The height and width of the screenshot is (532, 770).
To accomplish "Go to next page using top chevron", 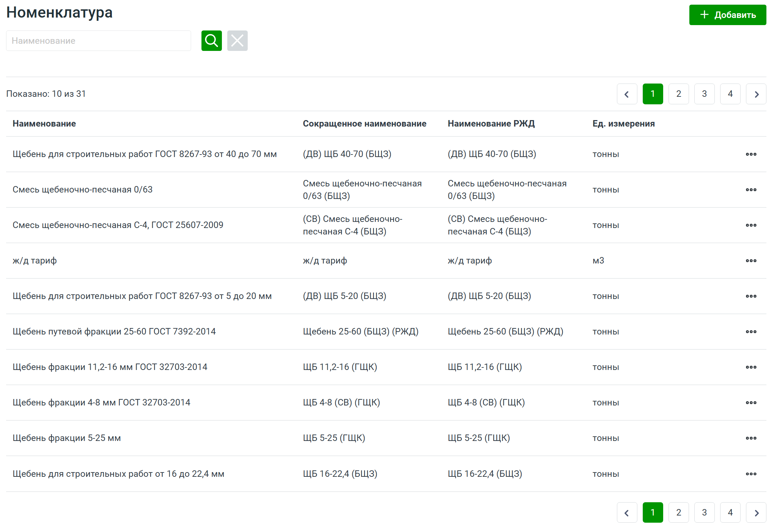I will click(756, 94).
